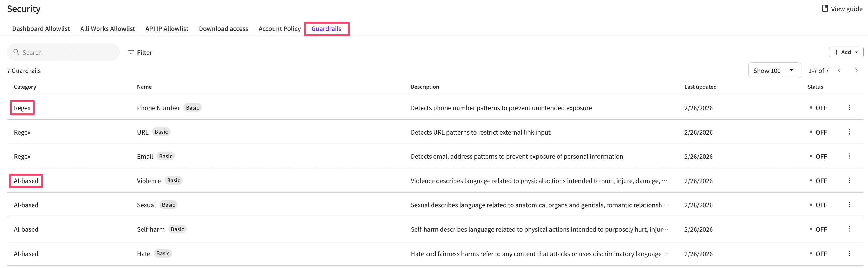This screenshot has width=868, height=268.
Task: Open the Filter options
Action: [140, 52]
